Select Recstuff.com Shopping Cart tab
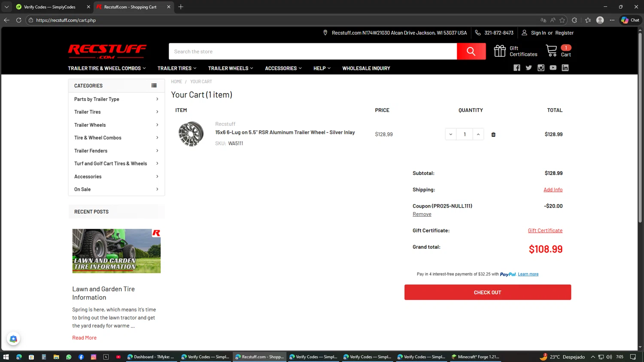This screenshot has height=362, width=644. click(x=131, y=7)
